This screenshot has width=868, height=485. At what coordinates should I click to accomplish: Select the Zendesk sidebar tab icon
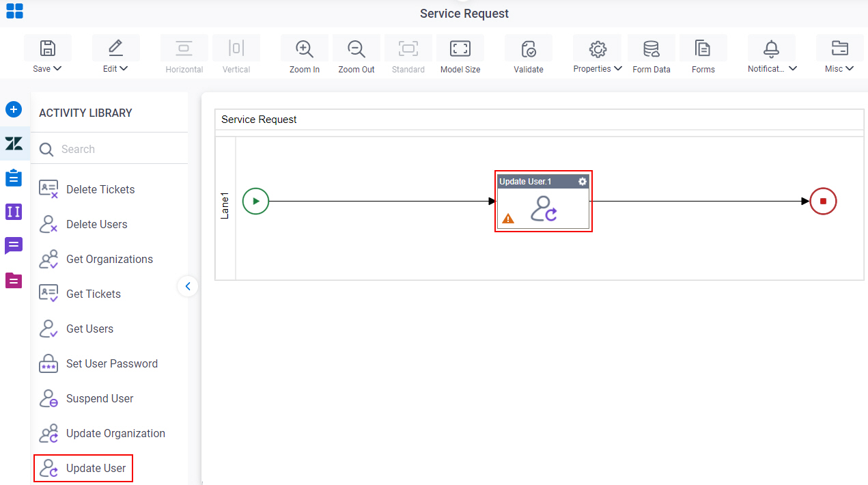point(14,143)
